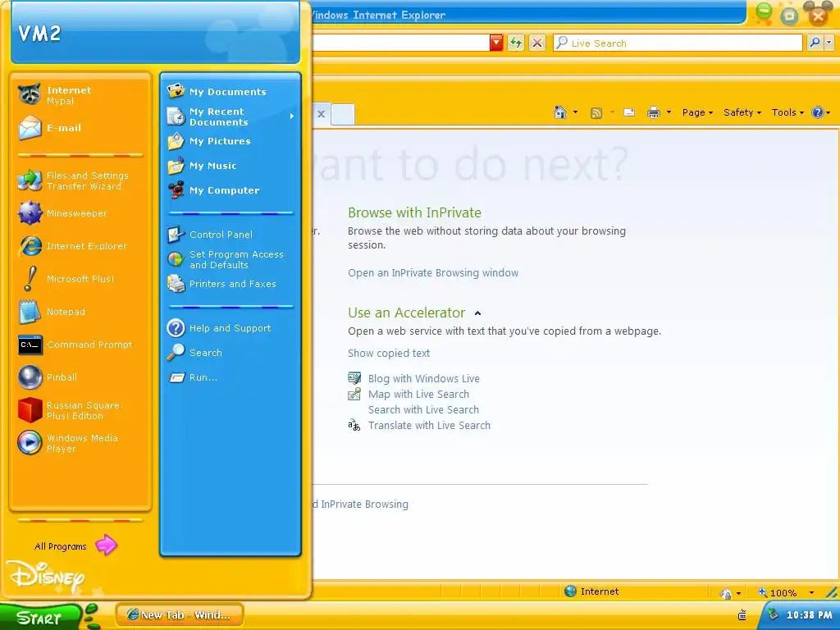Launch Notepad icon
Viewport: 840px width, 630px height.
pyautogui.click(x=30, y=312)
